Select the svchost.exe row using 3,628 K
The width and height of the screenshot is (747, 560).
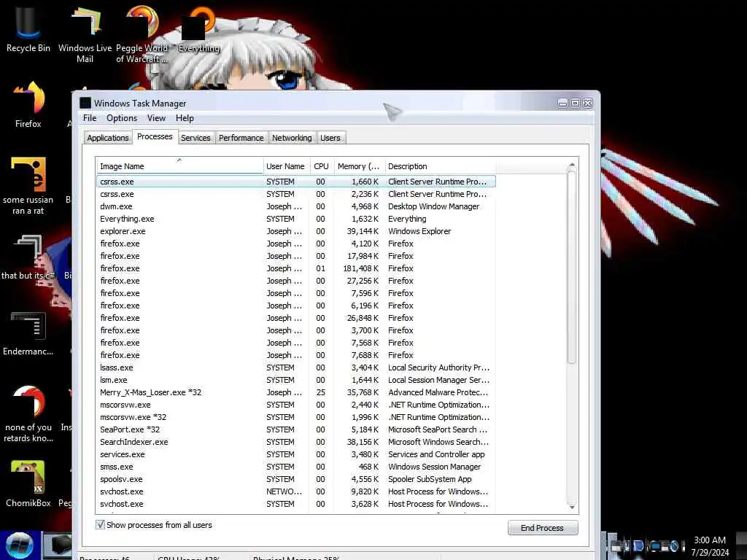[x=296, y=503]
